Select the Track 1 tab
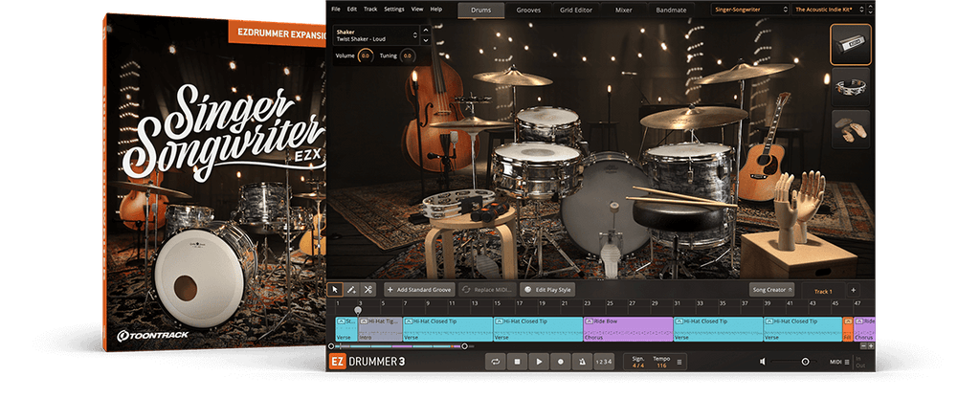 823,291
